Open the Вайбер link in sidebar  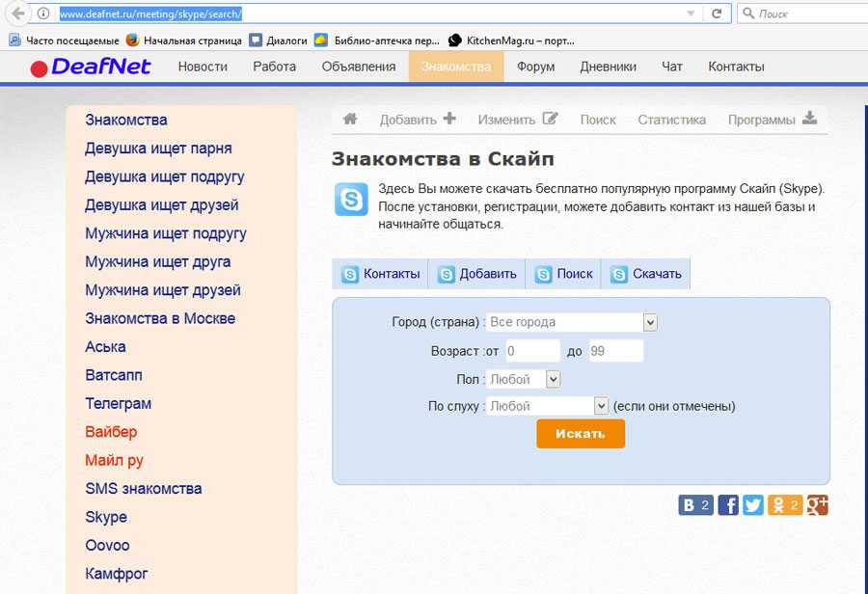coord(111,432)
